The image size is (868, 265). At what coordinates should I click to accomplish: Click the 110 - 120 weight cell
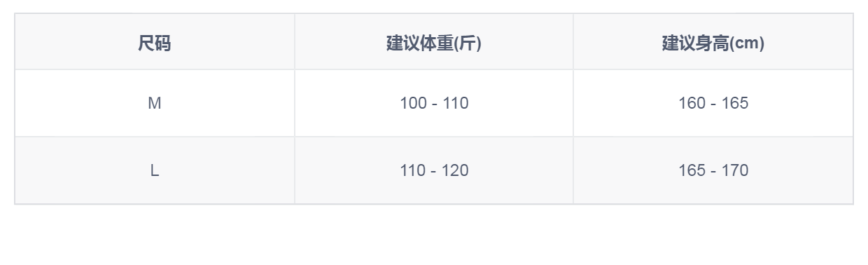(x=434, y=170)
